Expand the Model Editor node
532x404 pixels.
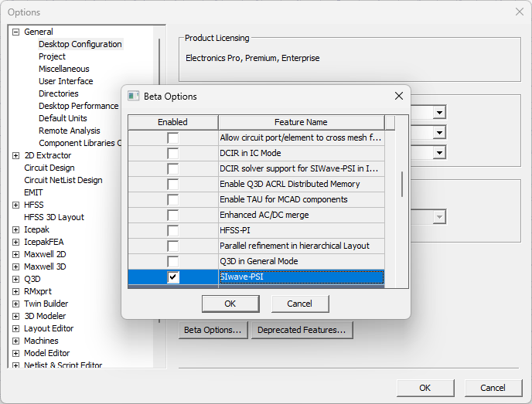point(15,354)
